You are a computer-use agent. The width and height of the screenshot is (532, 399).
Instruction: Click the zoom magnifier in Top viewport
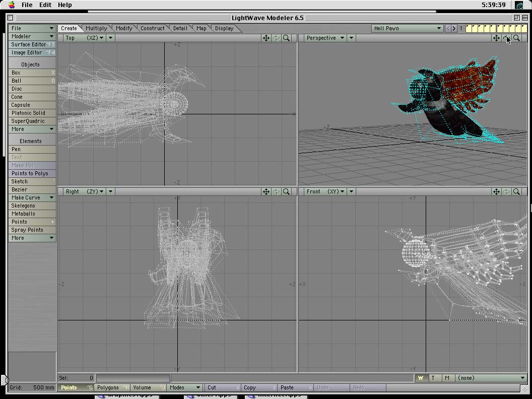click(286, 38)
